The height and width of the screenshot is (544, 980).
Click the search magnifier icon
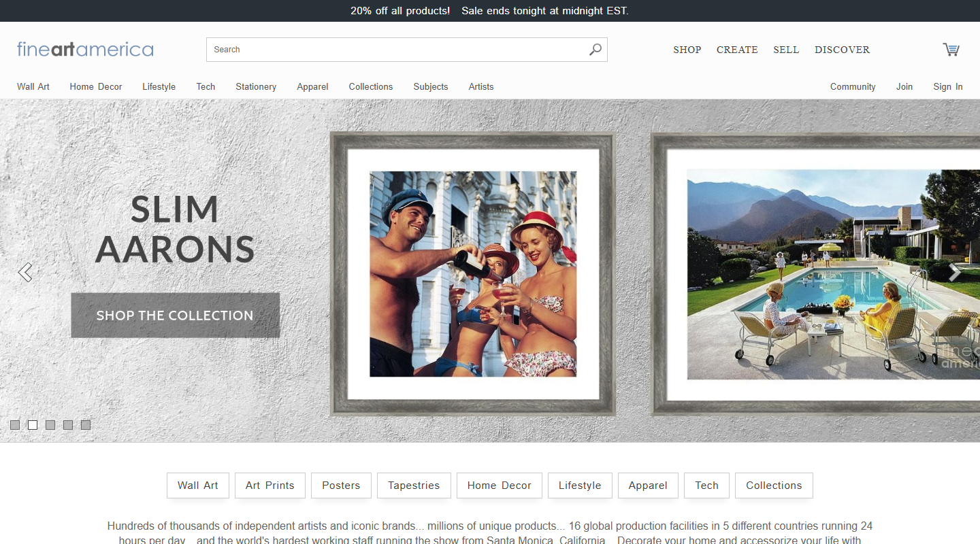595,49
